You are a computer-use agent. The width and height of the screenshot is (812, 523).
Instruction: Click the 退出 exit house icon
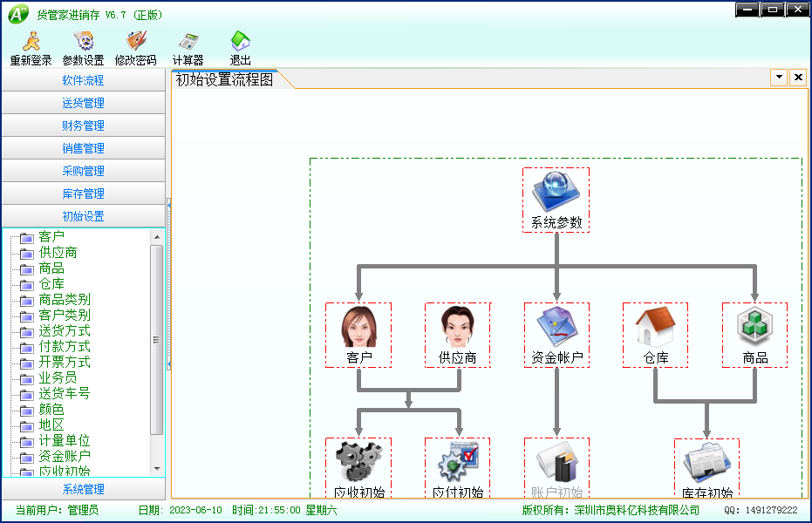point(241,41)
